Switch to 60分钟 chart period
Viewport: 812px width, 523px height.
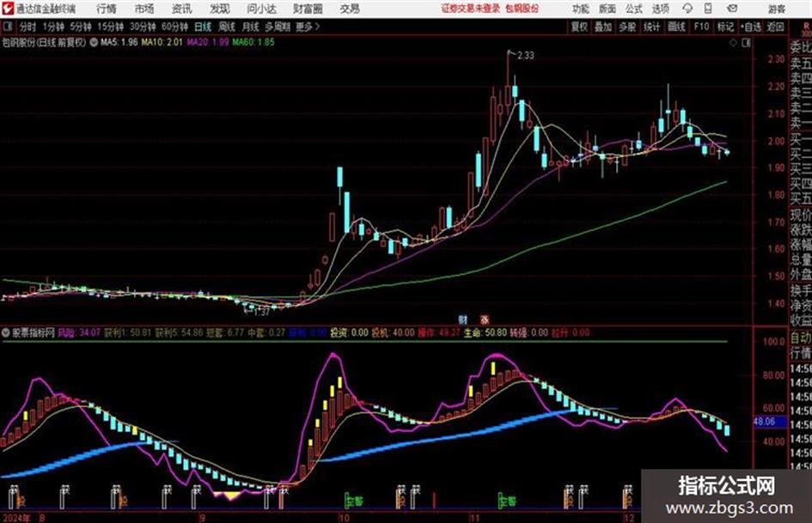coord(174,27)
